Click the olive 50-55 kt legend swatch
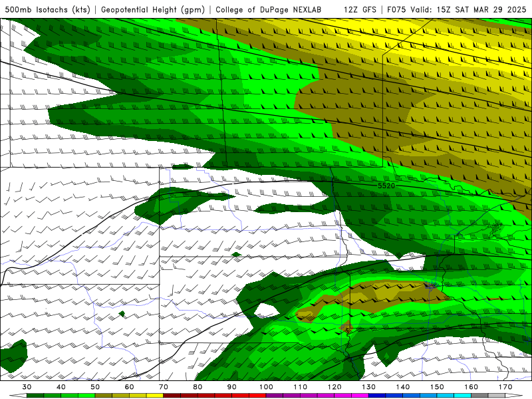Screen dimensions: 532x399 click(104, 396)
